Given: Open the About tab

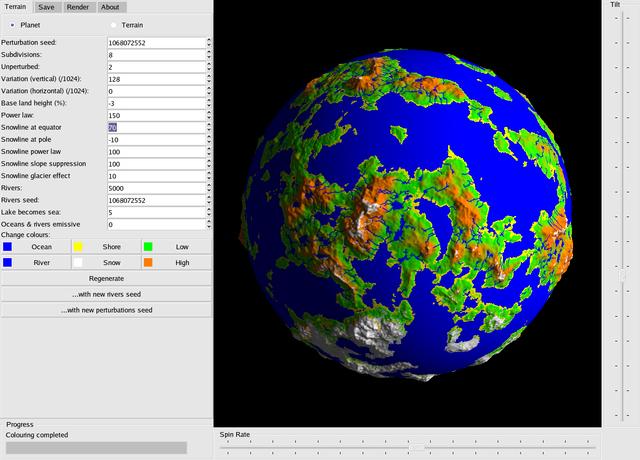Looking at the screenshot, I should [x=110, y=7].
